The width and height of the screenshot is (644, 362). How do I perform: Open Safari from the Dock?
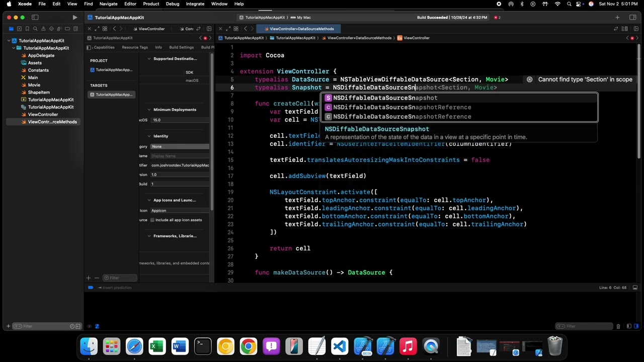(134, 346)
